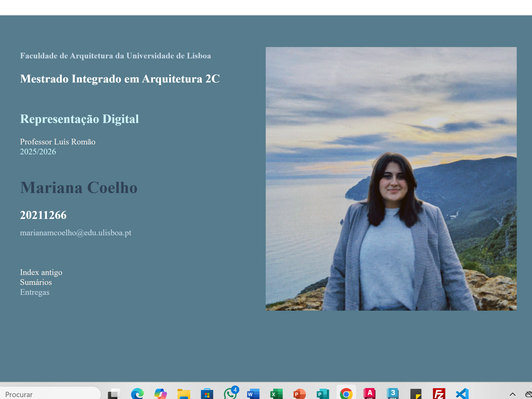Open Excel from the taskbar
532x399 pixels.
click(276, 394)
